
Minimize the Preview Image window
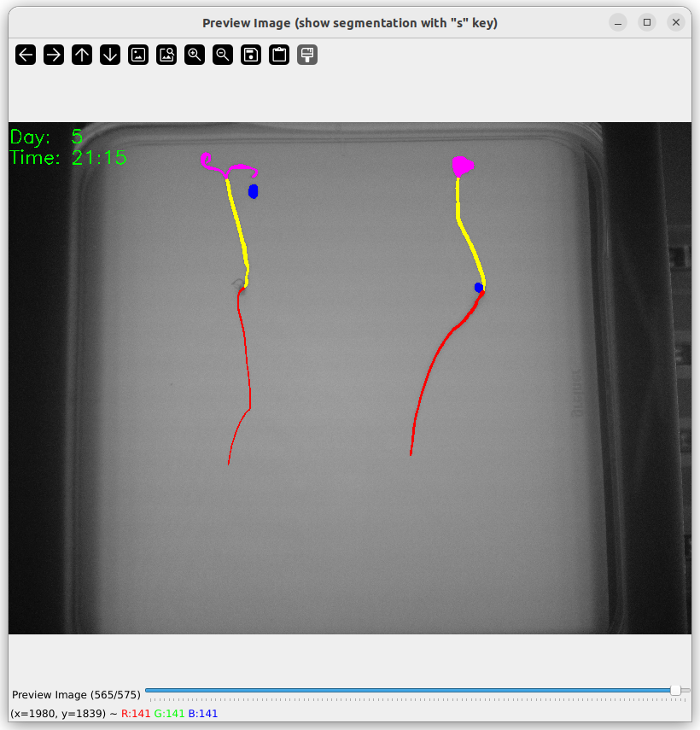(x=618, y=23)
